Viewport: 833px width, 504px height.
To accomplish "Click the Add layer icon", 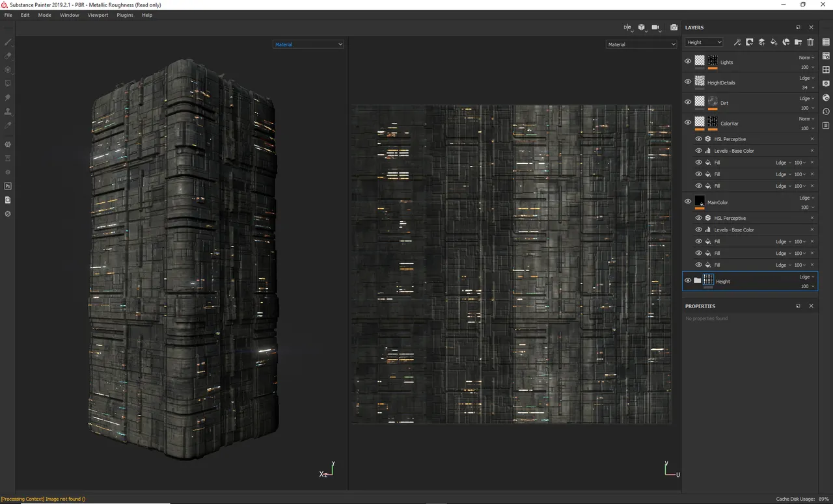I will 761,42.
